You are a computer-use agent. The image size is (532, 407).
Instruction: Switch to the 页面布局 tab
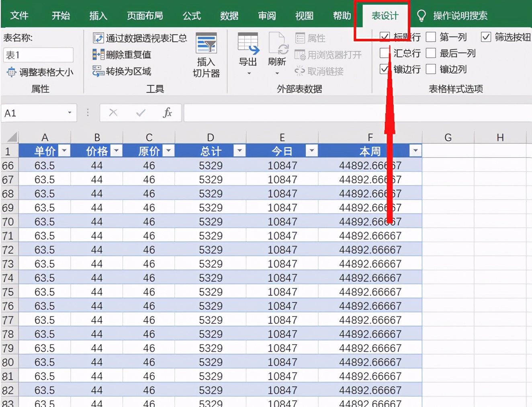[x=145, y=16]
